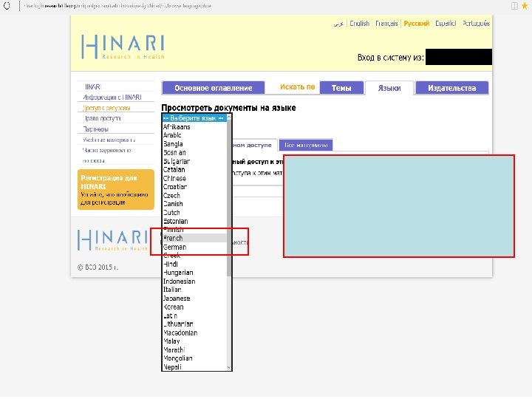Click the HINARI logo in footer
The image size is (532, 399).
[x=112, y=240]
